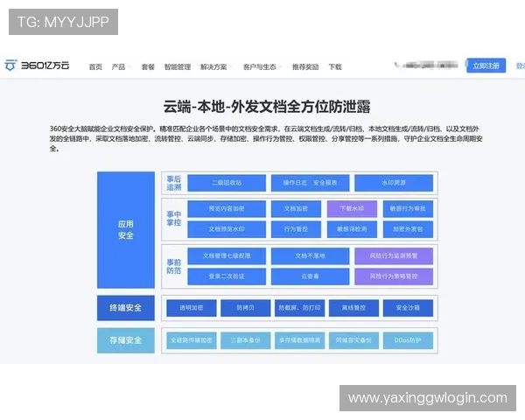Click the 全链路传输加密 tile

tap(192, 340)
